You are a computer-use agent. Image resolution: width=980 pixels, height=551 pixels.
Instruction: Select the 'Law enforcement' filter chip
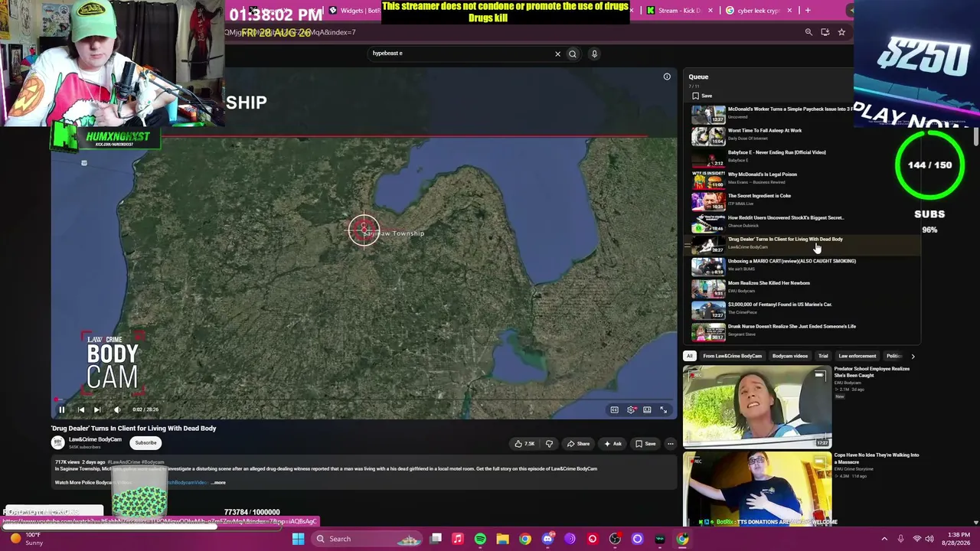point(857,356)
